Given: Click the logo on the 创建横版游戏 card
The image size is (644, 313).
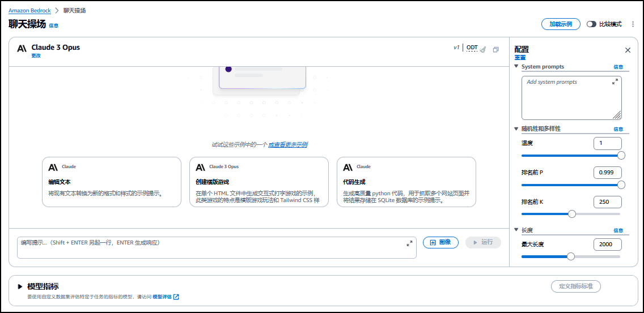Looking at the screenshot, I should click(x=201, y=167).
